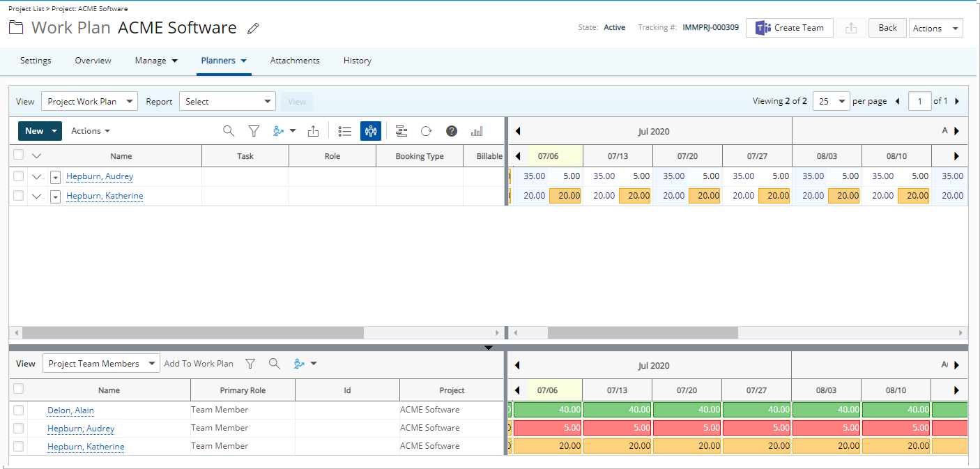
Task: Open the Actions dropdown next to Back
Action: [936, 28]
